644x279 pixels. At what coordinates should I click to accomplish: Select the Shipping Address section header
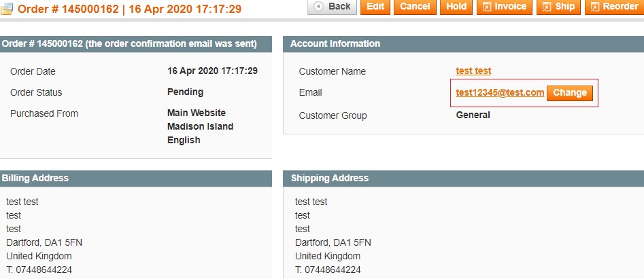pyautogui.click(x=330, y=179)
